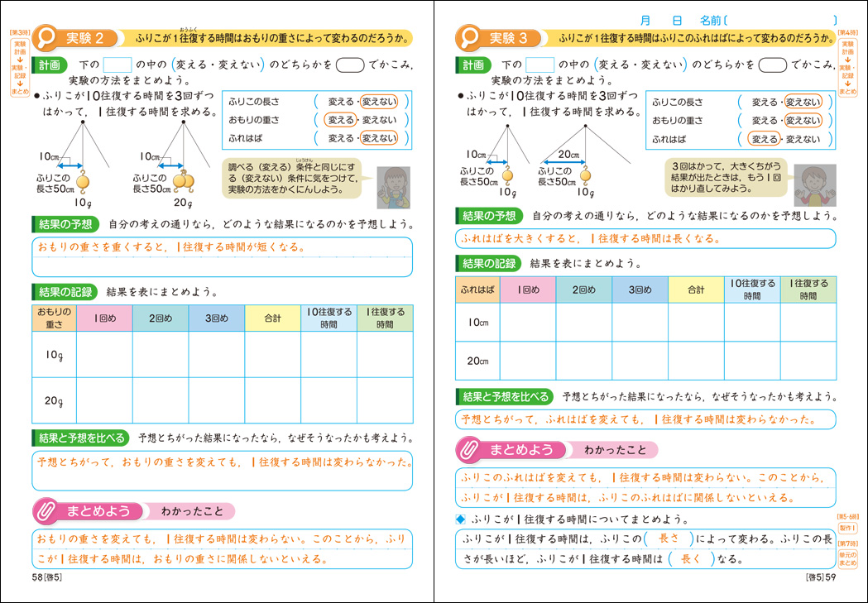868x603 pixels.
Task: Click the magnifying glass icon beside 実験 2
Action: 46,37
